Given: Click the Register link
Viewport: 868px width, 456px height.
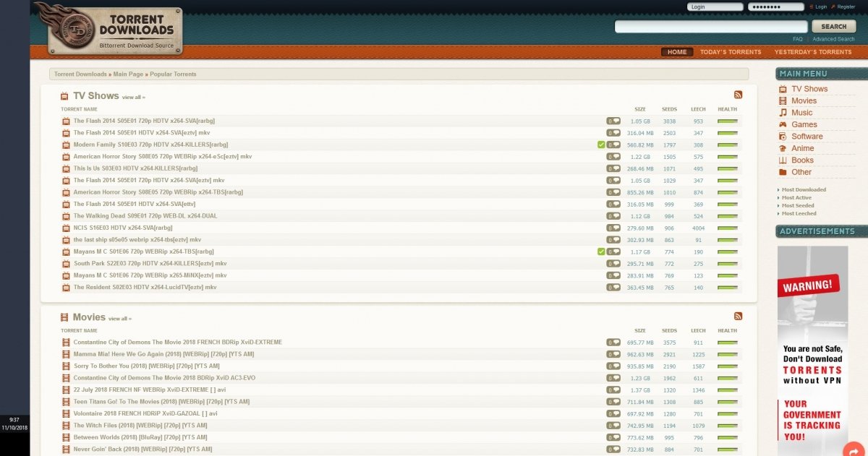Looking at the screenshot, I should pos(846,7).
